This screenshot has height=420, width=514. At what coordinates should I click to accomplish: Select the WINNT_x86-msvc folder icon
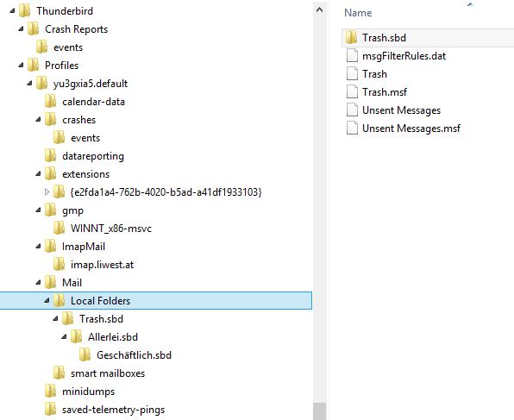59,228
